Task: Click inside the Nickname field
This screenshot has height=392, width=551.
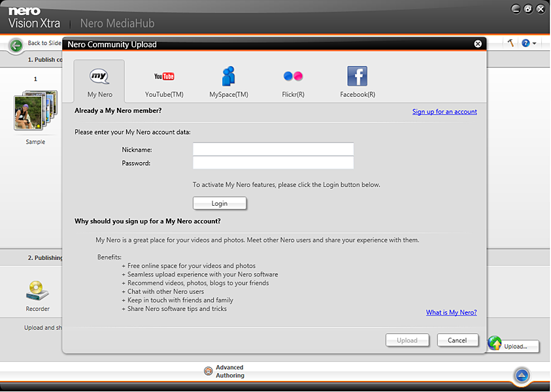Action: 273,150
